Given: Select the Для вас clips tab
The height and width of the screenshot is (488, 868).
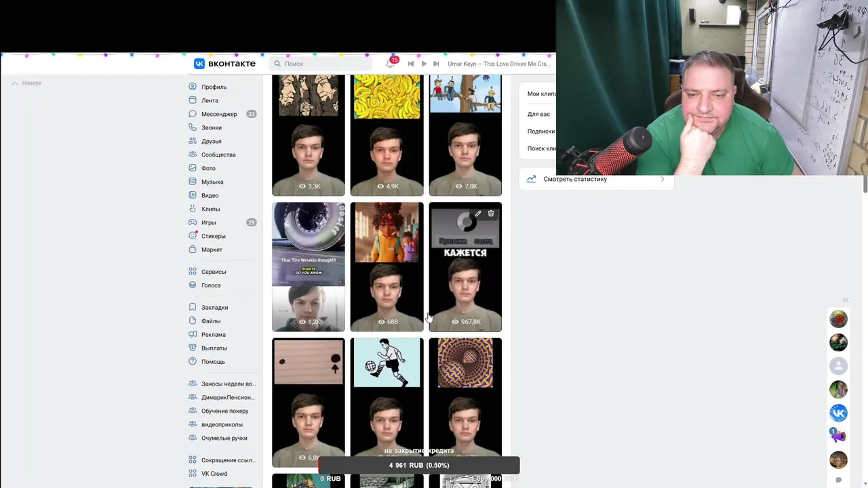Looking at the screenshot, I should click(x=538, y=114).
